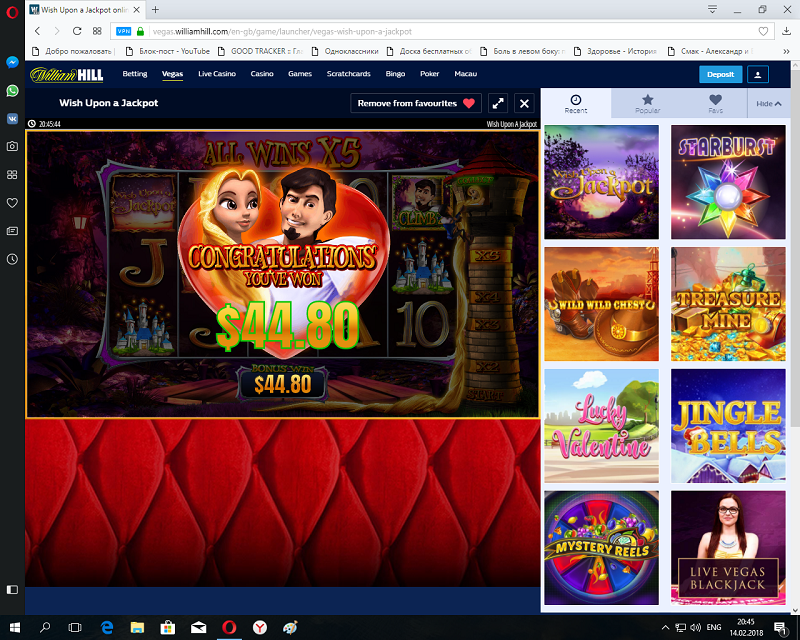Select the Vegas menu item
Screen dimensions: 800x640
(x=172, y=74)
